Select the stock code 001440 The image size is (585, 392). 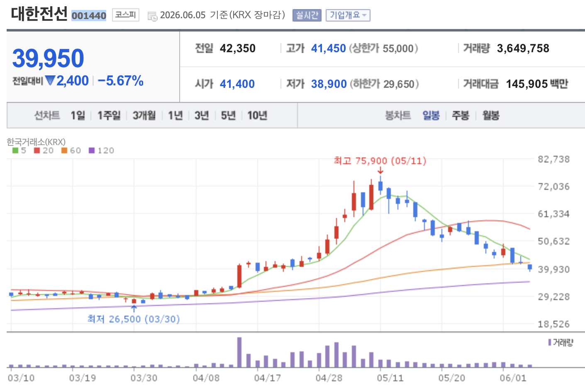[x=89, y=16]
